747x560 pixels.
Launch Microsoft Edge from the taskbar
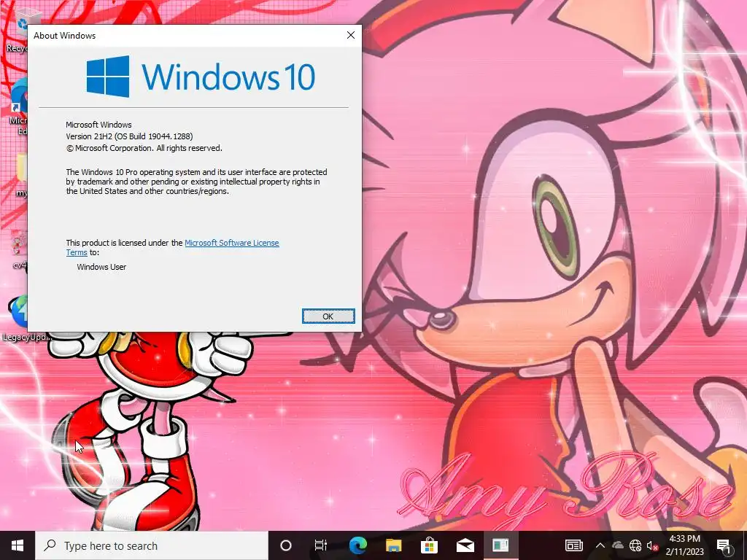point(357,545)
